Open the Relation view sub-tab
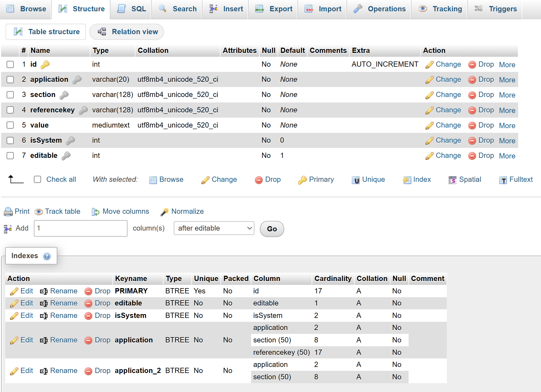This screenshot has width=541, height=392. tap(127, 32)
